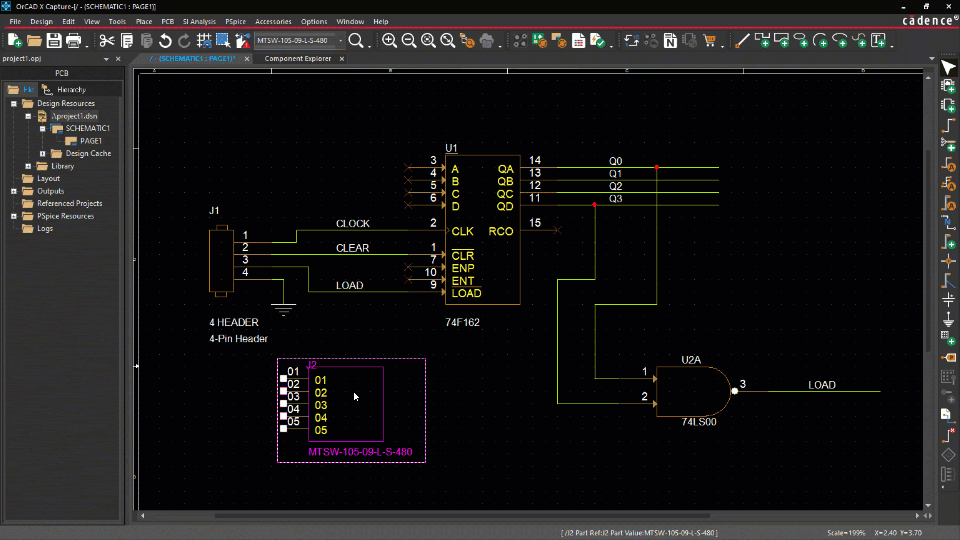Select the Layout folder in tree
Image resolution: width=960 pixels, height=540 pixels.
[48, 179]
